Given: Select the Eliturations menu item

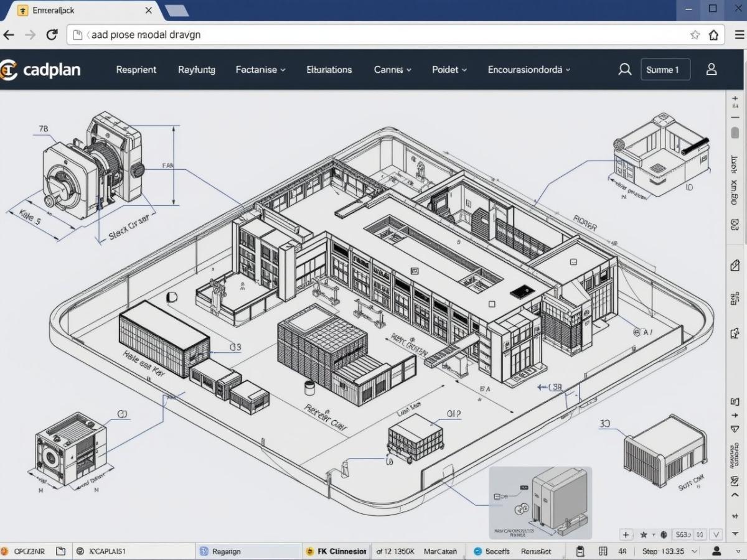Looking at the screenshot, I should click(x=329, y=70).
